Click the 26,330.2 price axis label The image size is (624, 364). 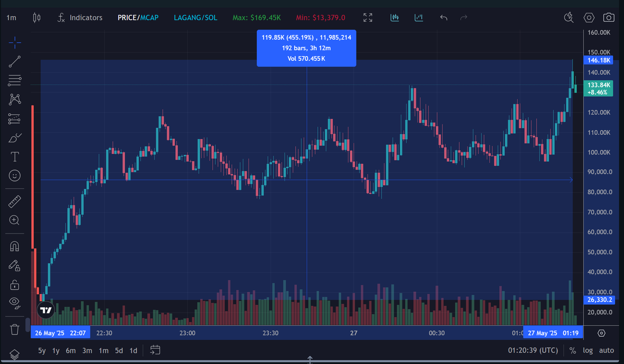[x=600, y=300]
